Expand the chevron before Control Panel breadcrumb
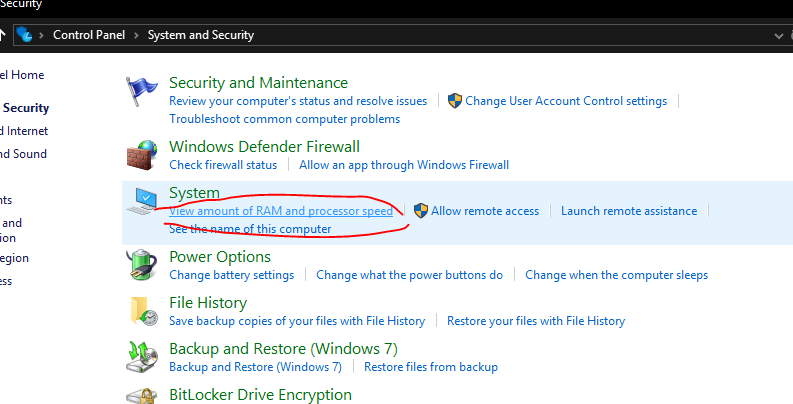 (x=42, y=35)
